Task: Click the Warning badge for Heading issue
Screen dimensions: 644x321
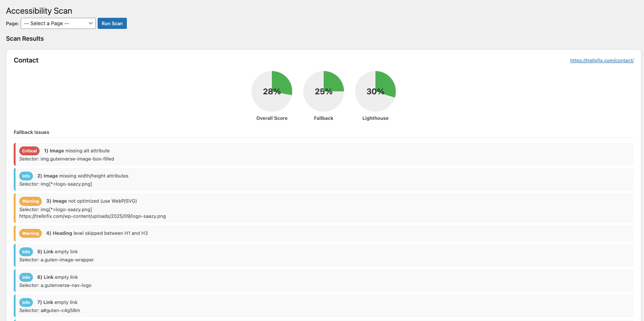Action: coord(31,233)
